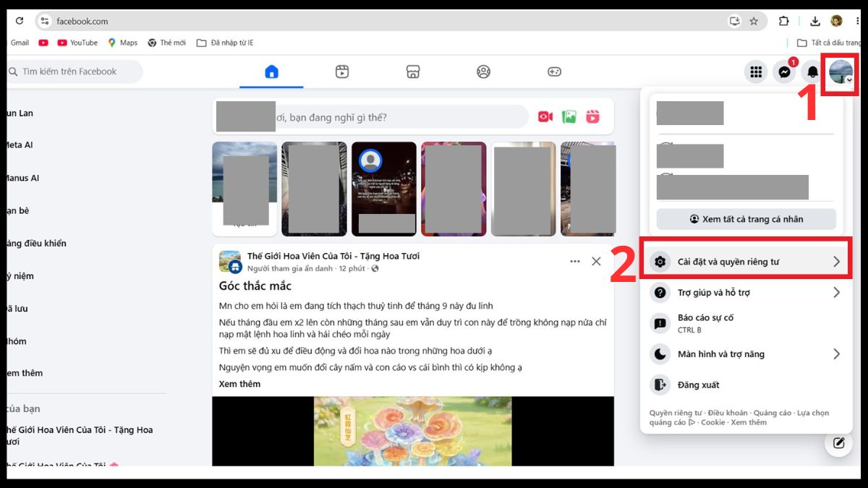The width and height of the screenshot is (868, 488).
Task: Open the 'Điều khoản' footer link
Action: pos(728,413)
